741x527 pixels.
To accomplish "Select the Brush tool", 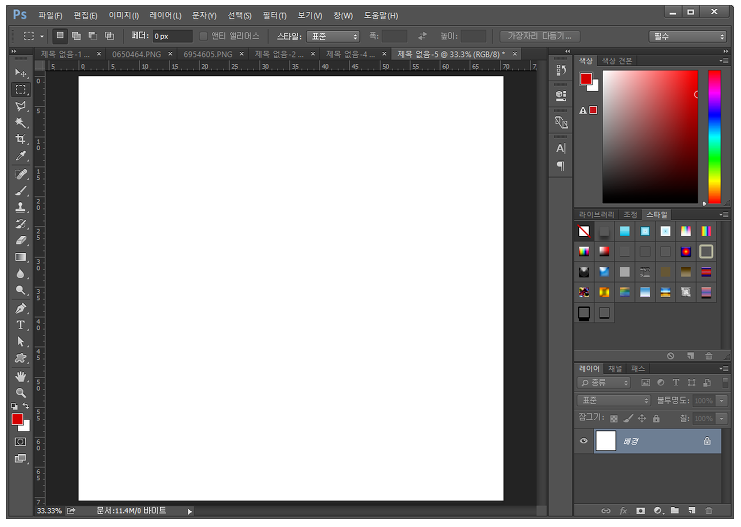I will 21,191.
